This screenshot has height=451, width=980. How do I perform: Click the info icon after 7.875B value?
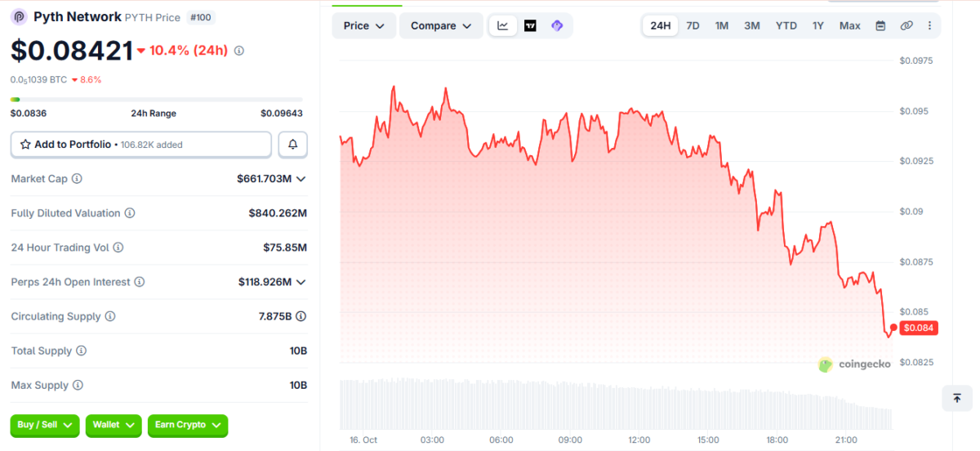[x=301, y=316]
